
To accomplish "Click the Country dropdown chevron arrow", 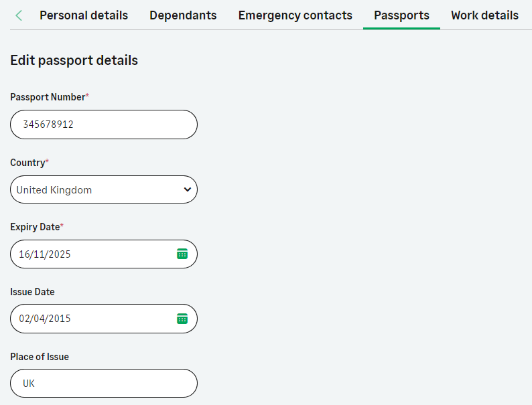I will coord(187,189).
